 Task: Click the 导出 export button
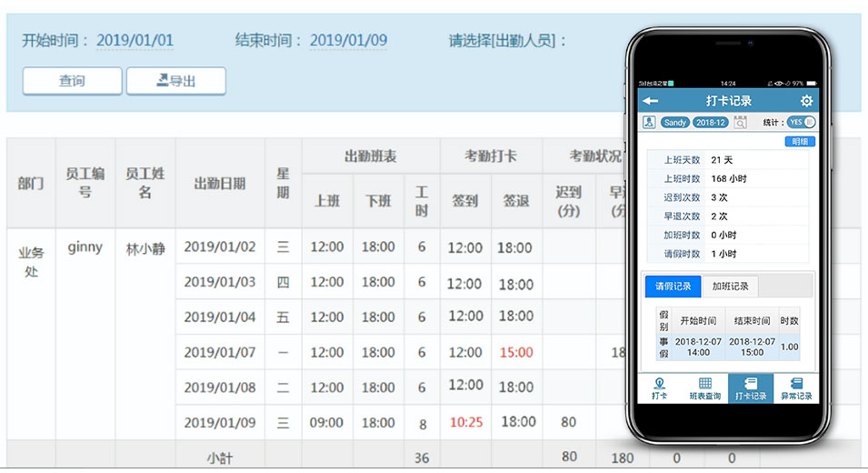point(176,81)
